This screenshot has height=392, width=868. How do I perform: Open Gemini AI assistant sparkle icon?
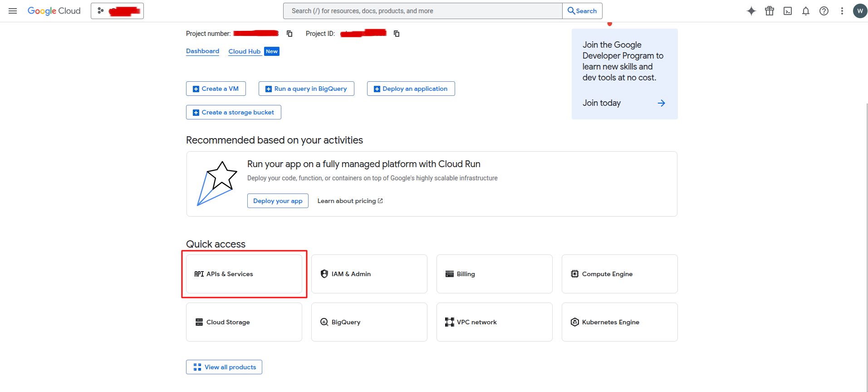coord(751,11)
